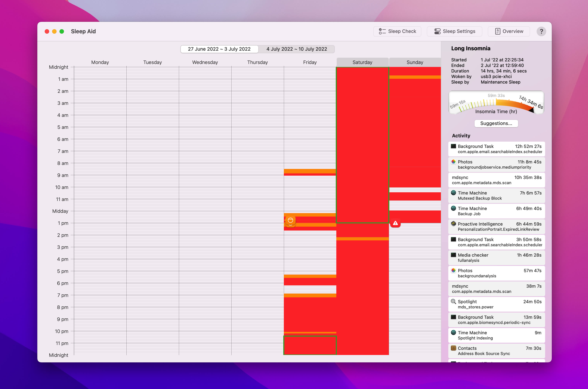This screenshot has height=389, width=588.
Task: Click the Proactive Intelligence icon
Action: click(453, 224)
